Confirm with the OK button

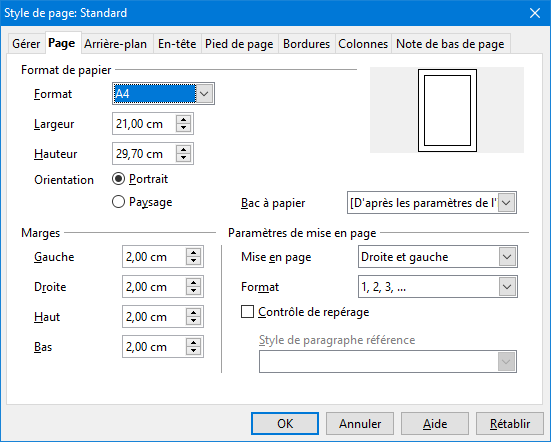click(285, 423)
